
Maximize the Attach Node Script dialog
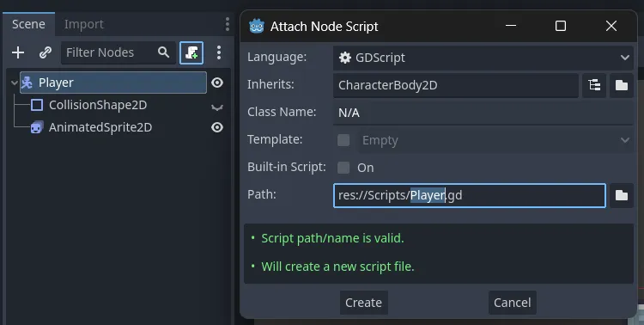pyautogui.click(x=560, y=26)
